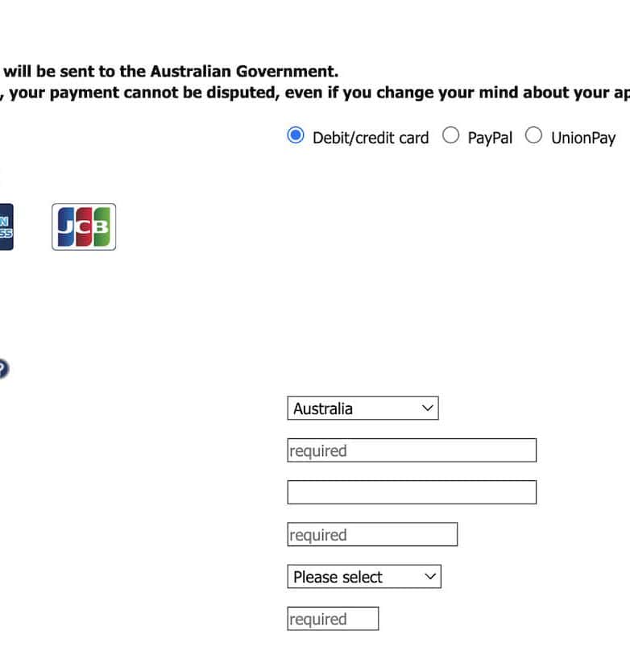Click the JCB card logo
This screenshot has height=672, width=630.
coord(84,226)
